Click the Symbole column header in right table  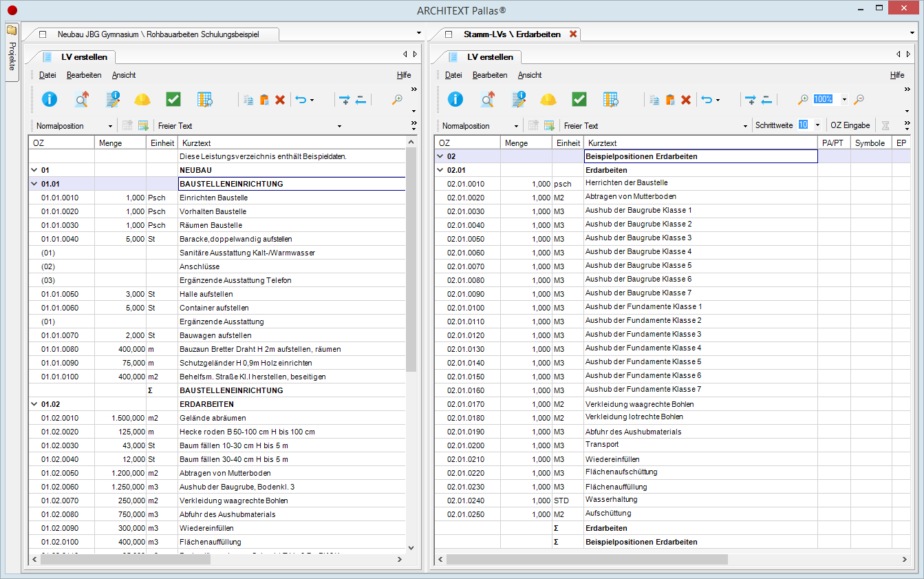point(870,143)
